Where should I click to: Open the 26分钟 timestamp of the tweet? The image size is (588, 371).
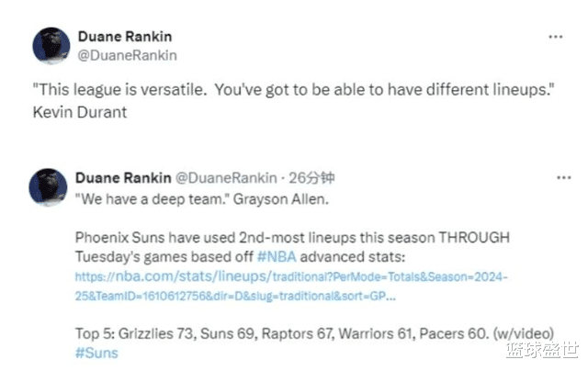[311, 177]
